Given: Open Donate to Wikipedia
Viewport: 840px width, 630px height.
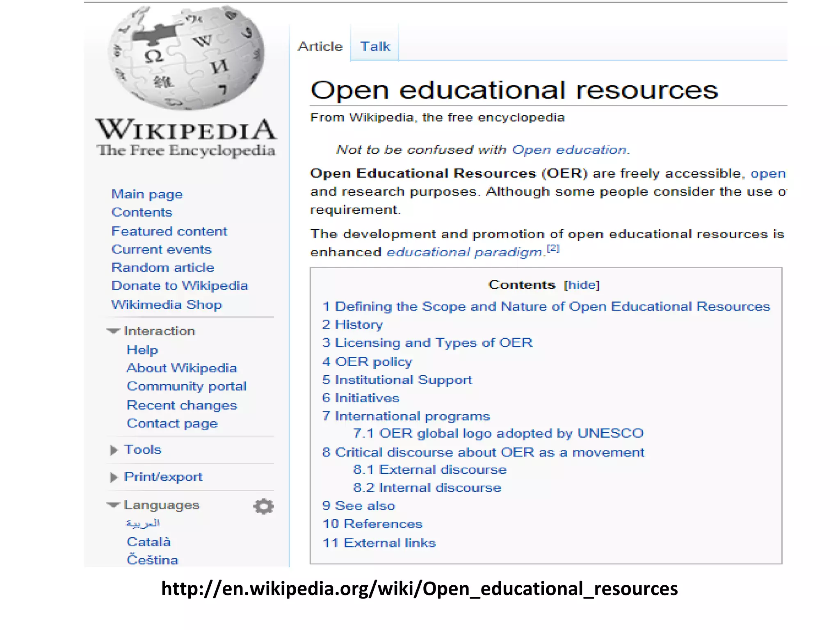Looking at the screenshot, I should [x=180, y=286].
